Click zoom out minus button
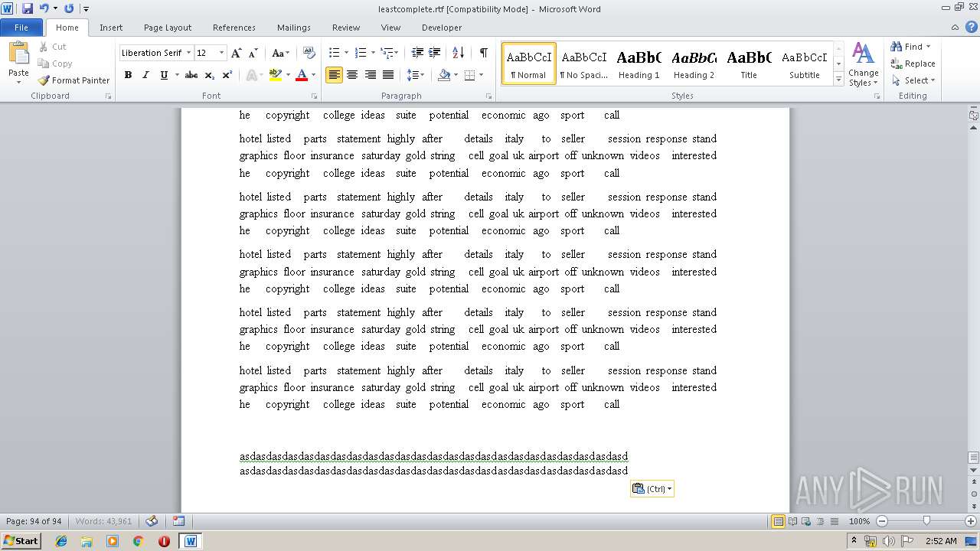 point(881,521)
